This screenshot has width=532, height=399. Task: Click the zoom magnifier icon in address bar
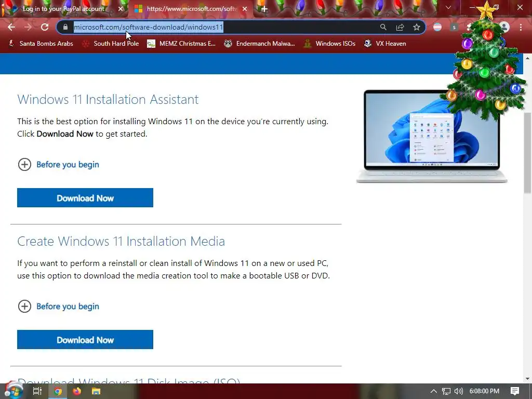(383, 27)
